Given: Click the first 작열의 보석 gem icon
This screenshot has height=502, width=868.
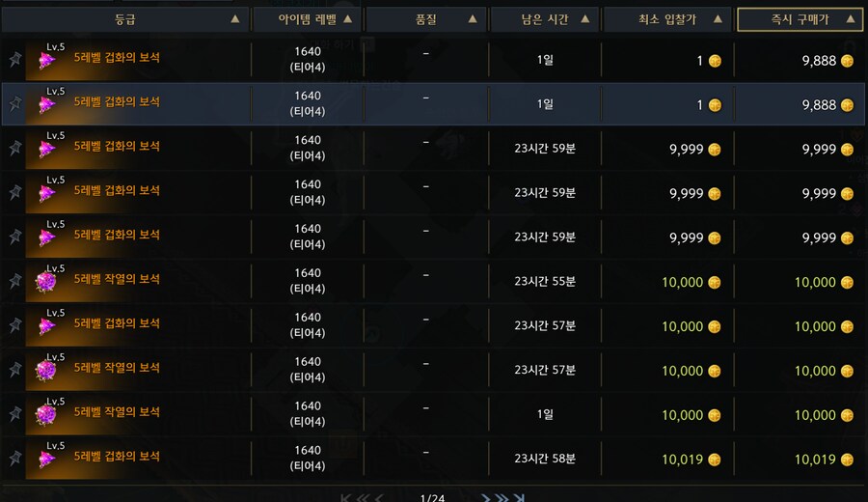Looking at the screenshot, I should coord(45,282).
